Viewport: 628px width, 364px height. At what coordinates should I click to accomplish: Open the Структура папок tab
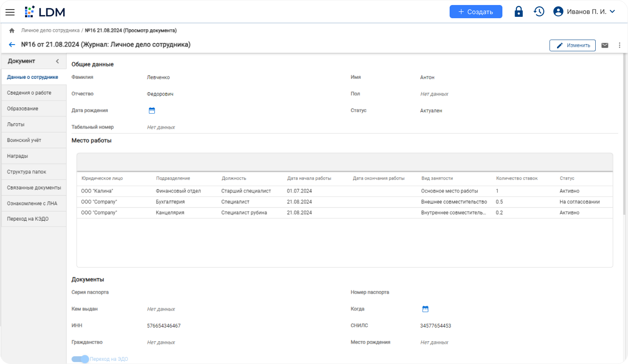(34, 172)
